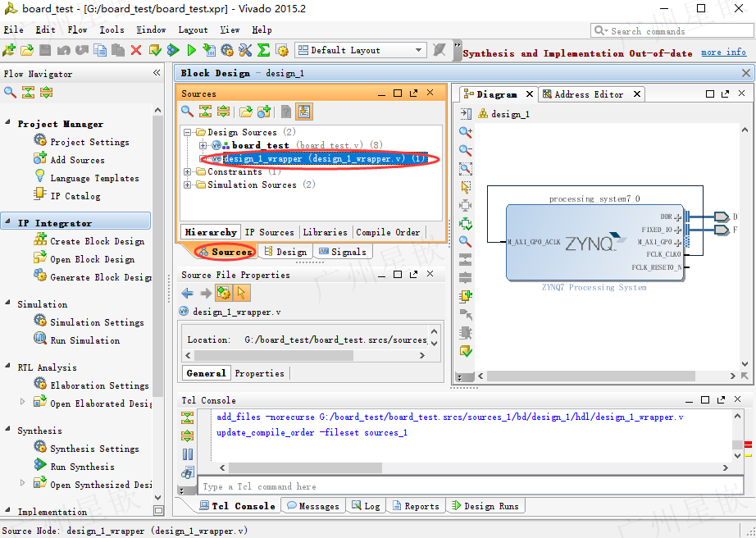Select design_1_wrapper in Sources tree
The width and height of the screenshot is (756, 538).
tap(325, 158)
